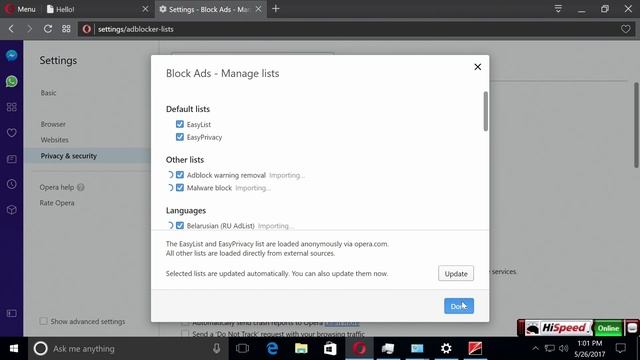
Task: Uncheck the Malware block checkbox
Action: tap(180, 187)
